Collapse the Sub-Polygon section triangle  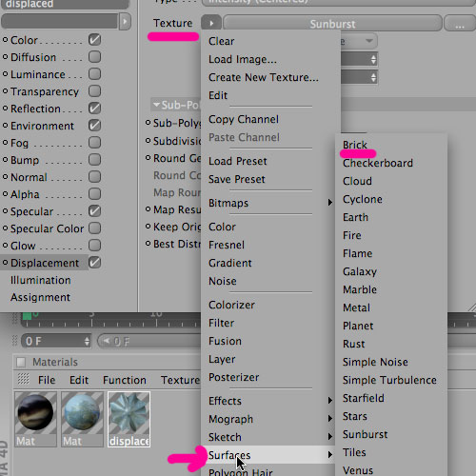point(156,105)
